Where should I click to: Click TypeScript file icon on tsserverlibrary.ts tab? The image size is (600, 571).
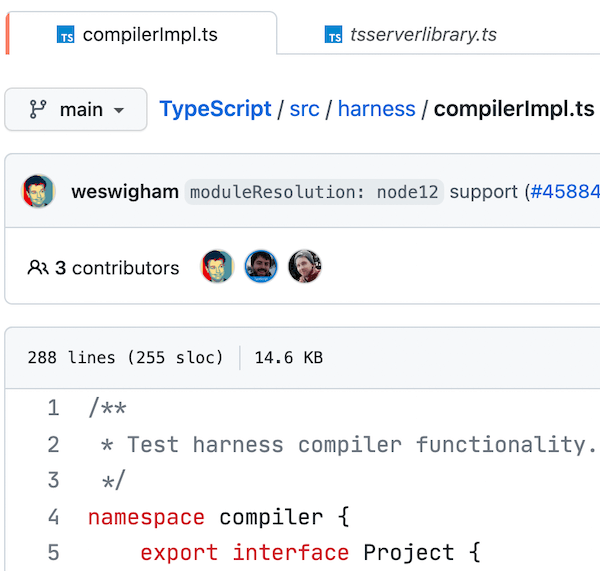333,36
